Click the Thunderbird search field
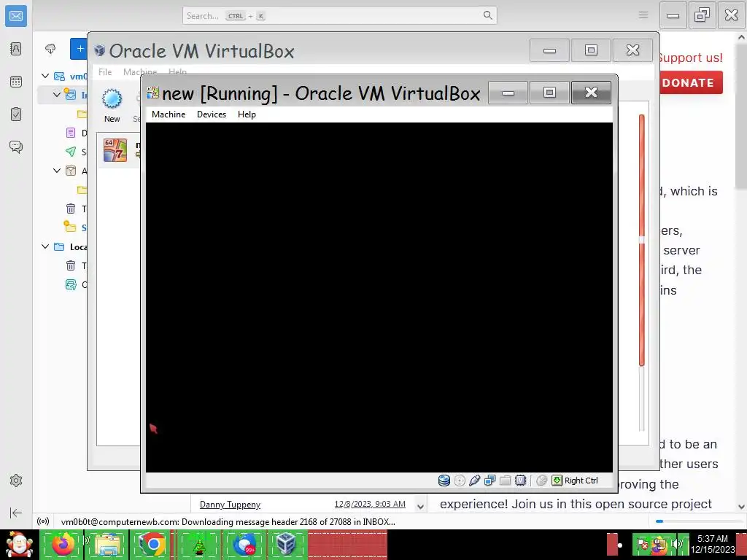 (x=340, y=16)
